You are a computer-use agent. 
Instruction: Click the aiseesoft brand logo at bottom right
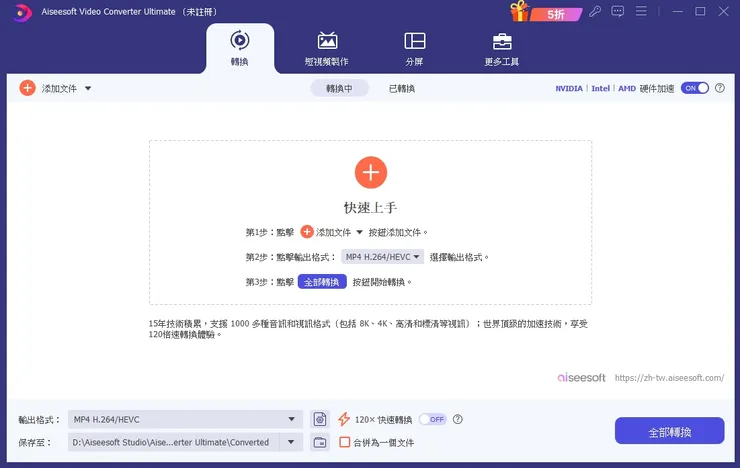581,377
